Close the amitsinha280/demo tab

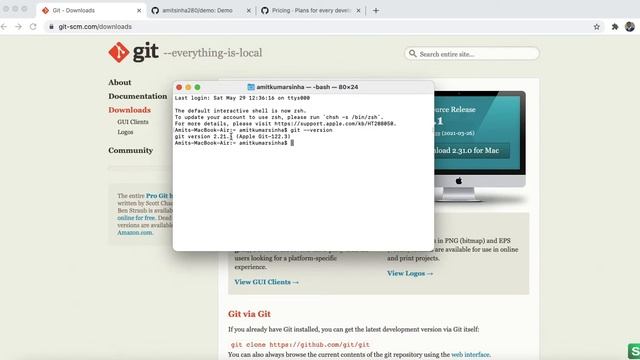coord(249,11)
